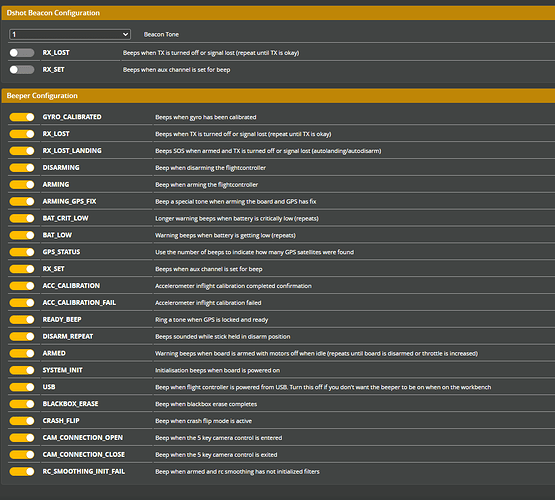The image size is (555, 500).
Task: Click the GPS_STATUS label
Action: click(x=61, y=252)
